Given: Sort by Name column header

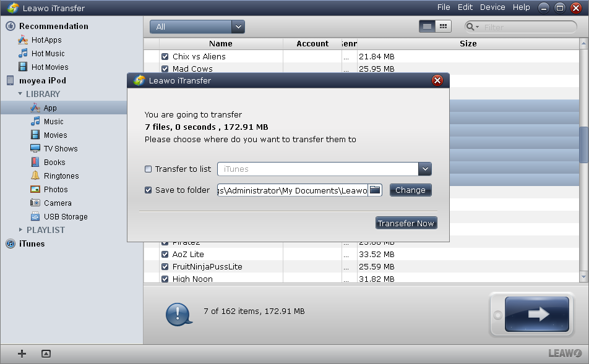Looking at the screenshot, I should (221, 43).
